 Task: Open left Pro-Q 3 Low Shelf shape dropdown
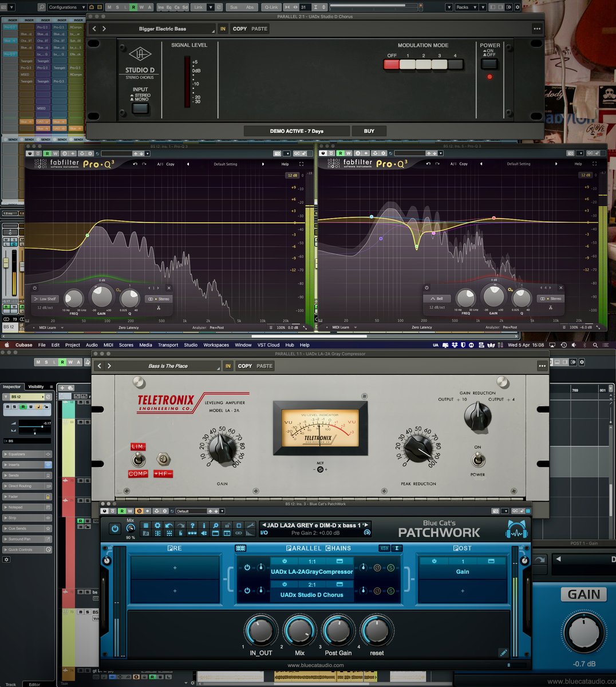point(45,299)
